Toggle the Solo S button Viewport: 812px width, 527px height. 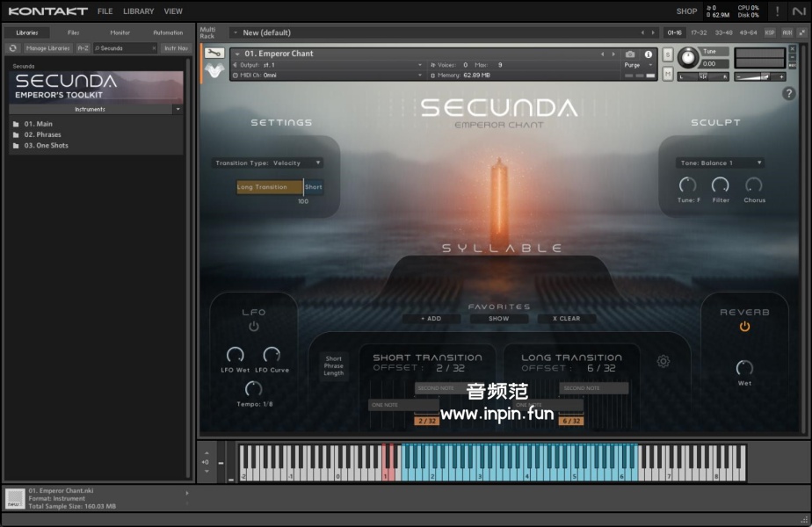tap(668, 54)
